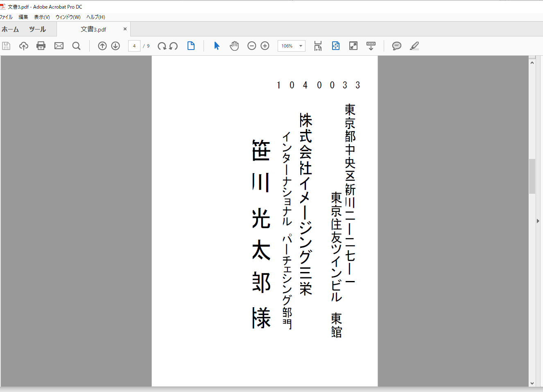The width and height of the screenshot is (543, 392).
Task: Go to previous page arrow
Action: tap(102, 46)
